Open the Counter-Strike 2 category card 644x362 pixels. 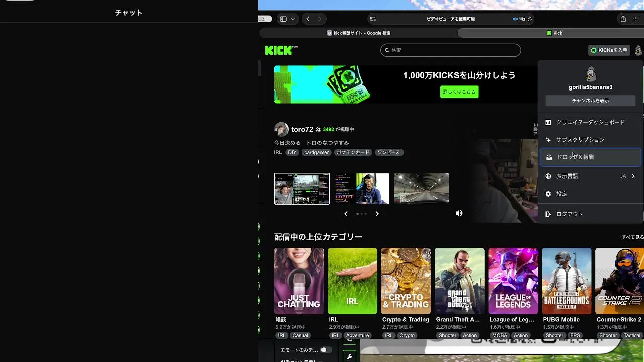tap(620, 281)
